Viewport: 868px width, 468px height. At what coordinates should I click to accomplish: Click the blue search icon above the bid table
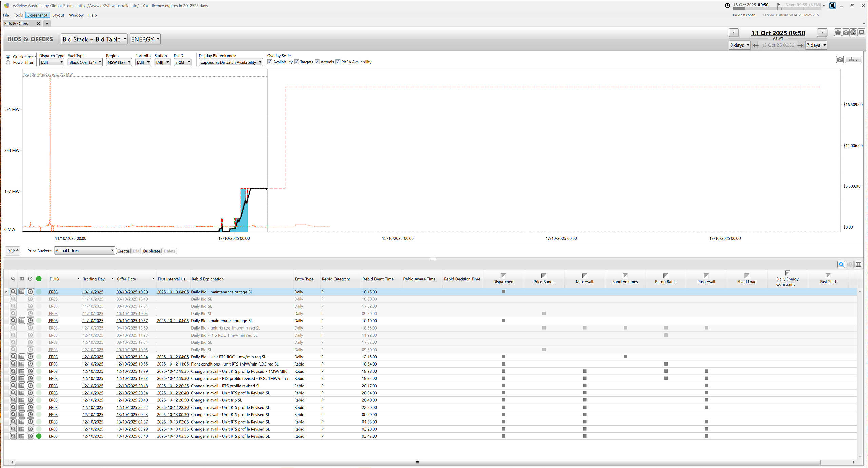point(841,265)
